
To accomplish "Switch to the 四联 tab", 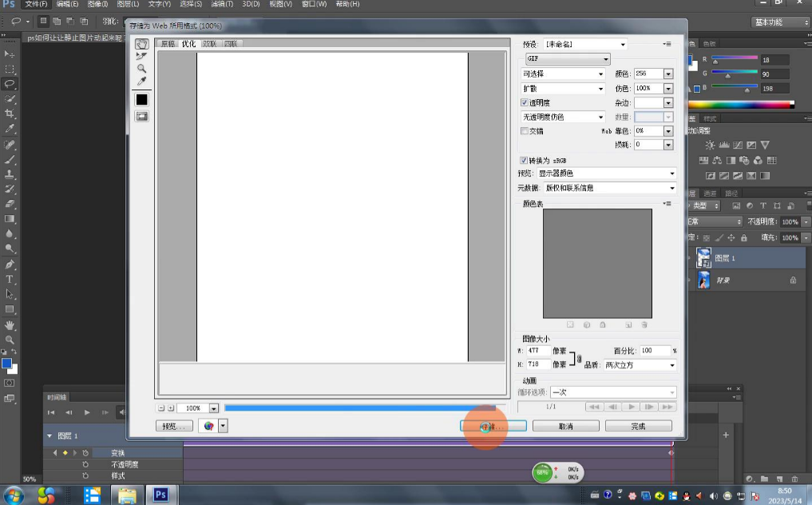I will coord(231,44).
